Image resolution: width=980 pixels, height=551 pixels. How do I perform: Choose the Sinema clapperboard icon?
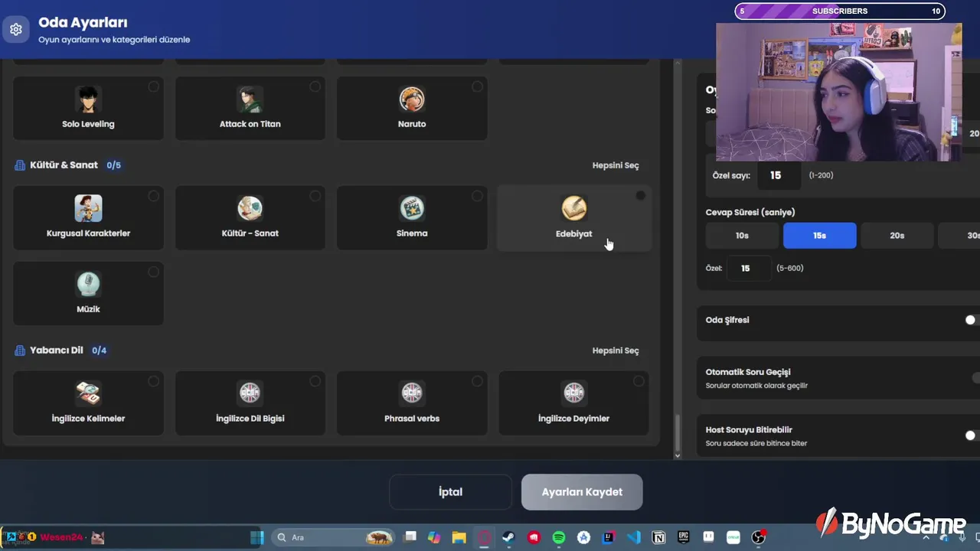coord(412,208)
